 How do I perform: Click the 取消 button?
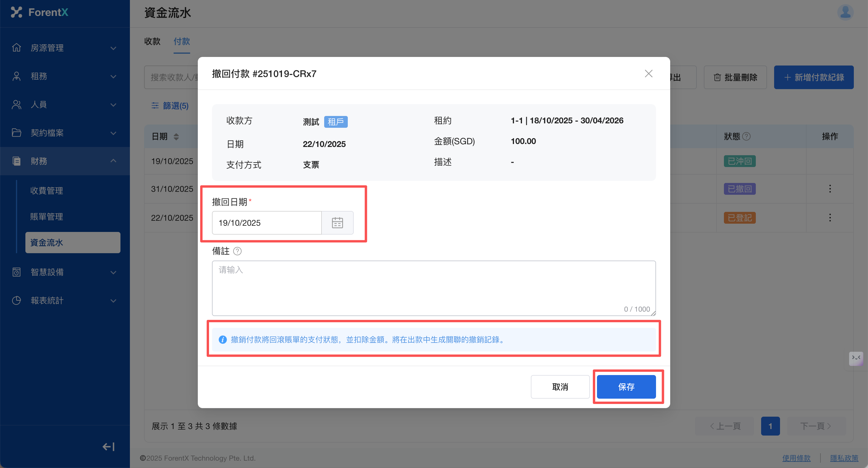coord(560,387)
